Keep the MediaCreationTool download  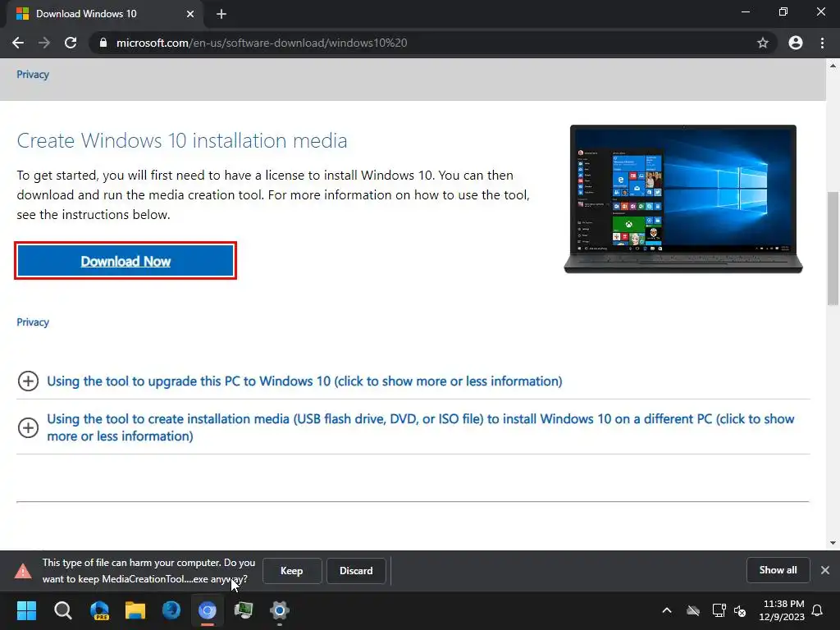pyautogui.click(x=292, y=571)
